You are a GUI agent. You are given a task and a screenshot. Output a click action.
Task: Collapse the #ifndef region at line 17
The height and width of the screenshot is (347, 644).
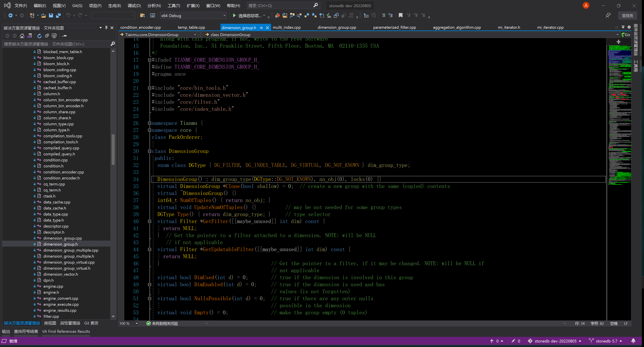pyautogui.click(x=149, y=60)
